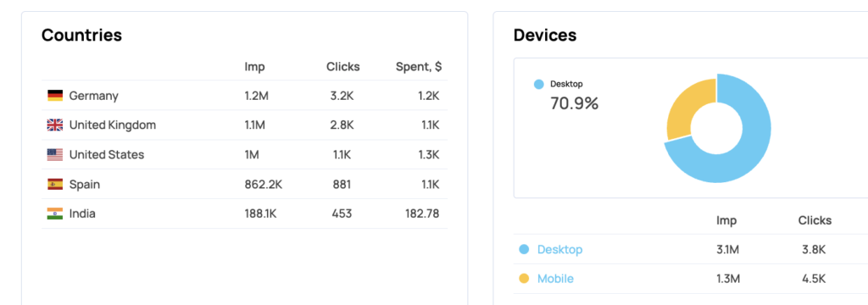Screen dimensions: 868x305
Task: Click the Spain flag icon
Action: (55, 185)
